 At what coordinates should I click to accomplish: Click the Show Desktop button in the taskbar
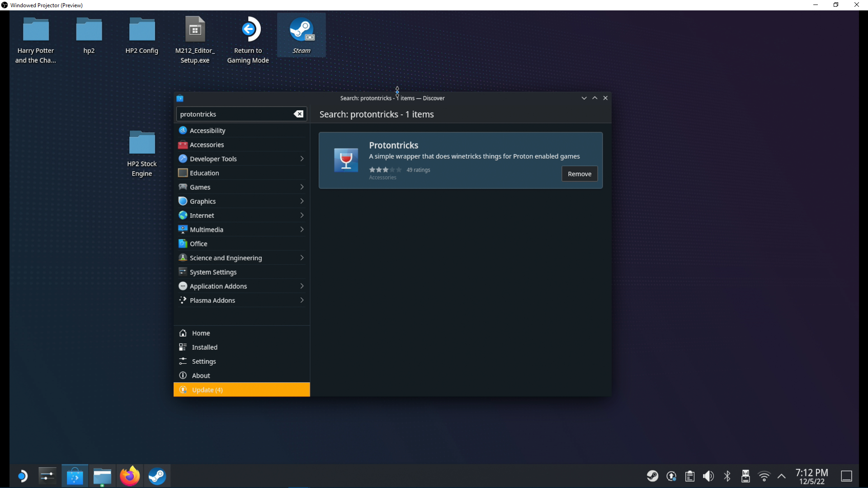coord(847,476)
